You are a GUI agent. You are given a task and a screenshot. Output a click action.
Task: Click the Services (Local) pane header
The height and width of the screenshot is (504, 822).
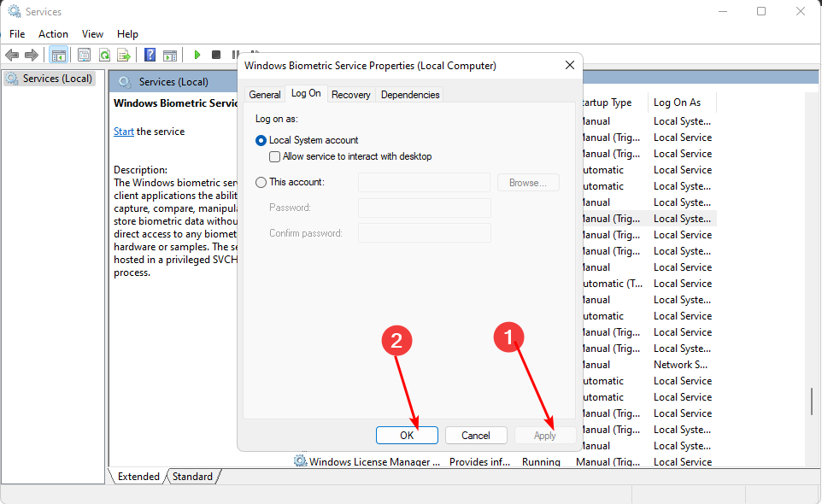pos(173,82)
